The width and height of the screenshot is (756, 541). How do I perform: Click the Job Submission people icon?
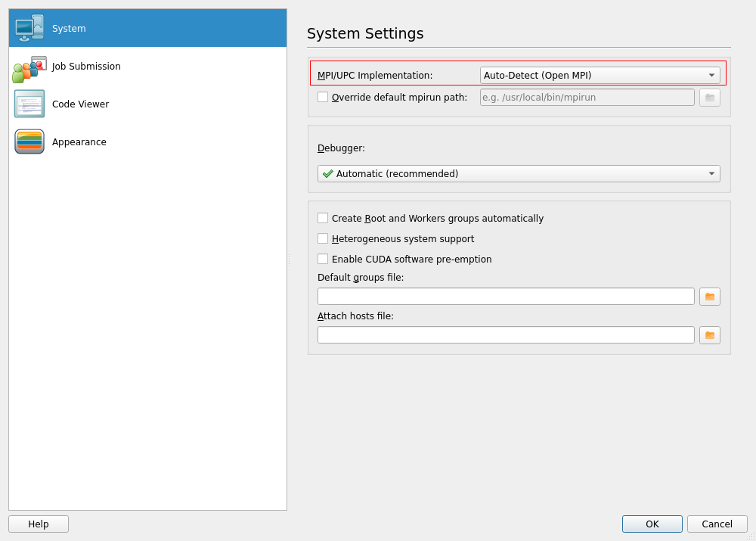(x=29, y=66)
